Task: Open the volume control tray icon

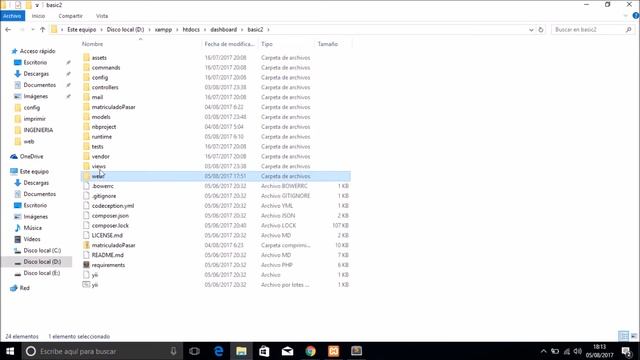Action: (578, 351)
